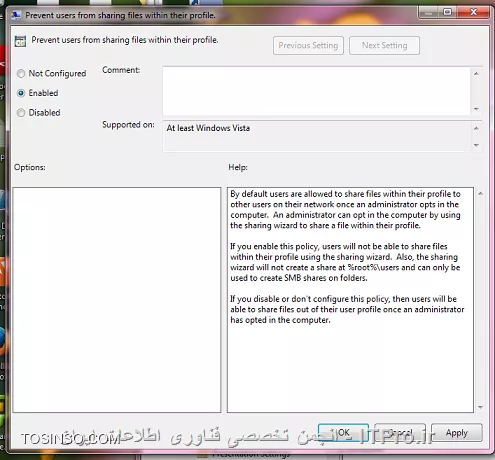Image resolution: width=495 pixels, height=460 pixels.
Task: Click the 'At least Windows Vista' text
Action: coord(208,128)
